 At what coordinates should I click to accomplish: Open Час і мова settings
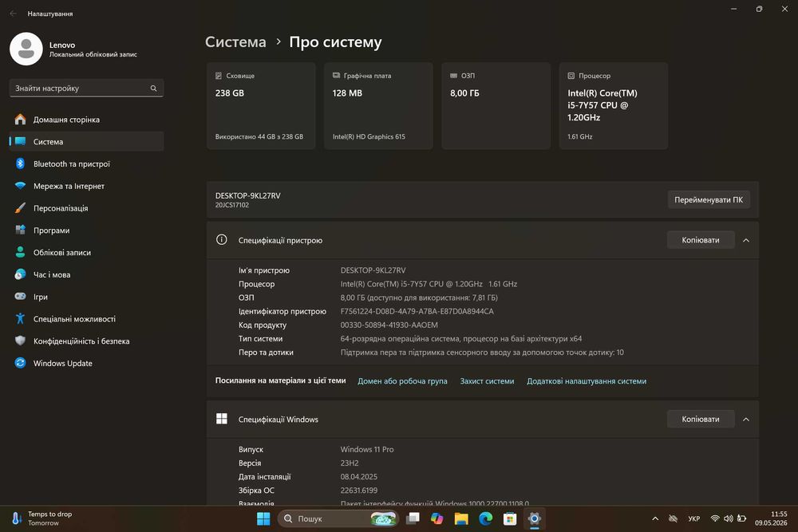coord(86,274)
